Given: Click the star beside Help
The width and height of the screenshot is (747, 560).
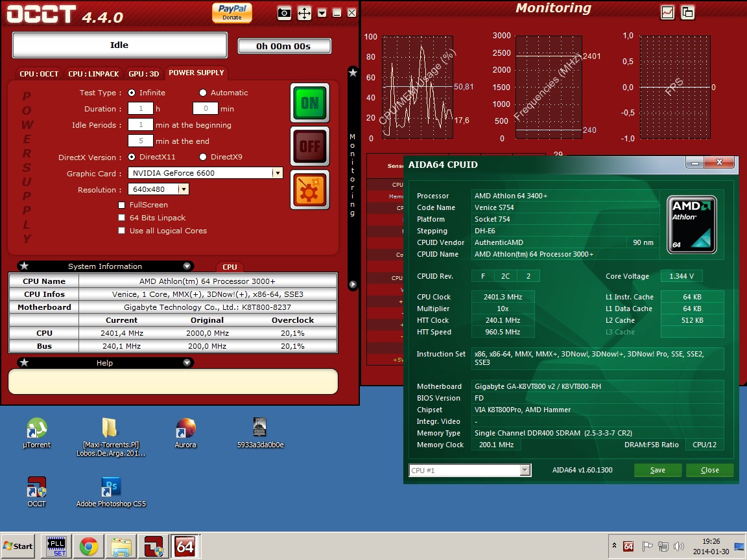Looking at the screenshot, I should 24,363.
